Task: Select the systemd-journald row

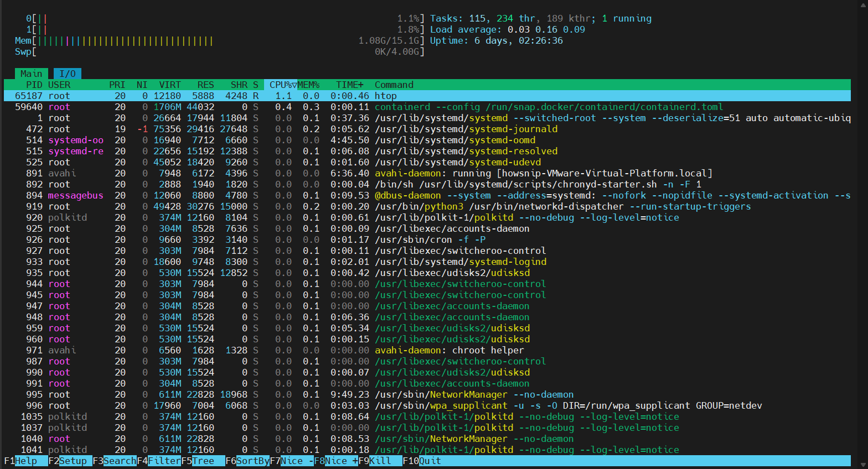Action: click(427, 129)
